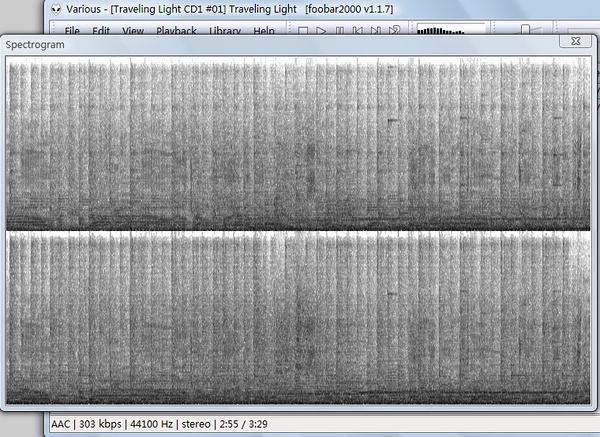Image resolution: width=600 pixels, height=437 pixels.
Task: Click the Pause toolbar icon
Action: [x=339, y=31]
